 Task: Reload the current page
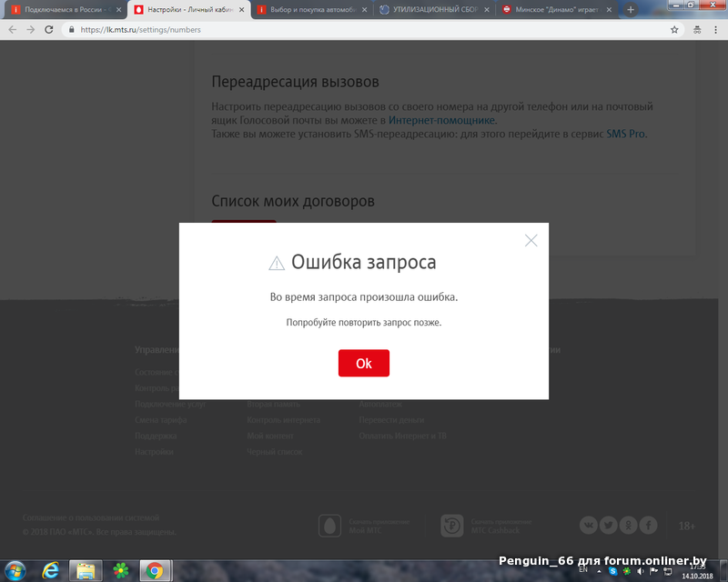coord(49,30)
